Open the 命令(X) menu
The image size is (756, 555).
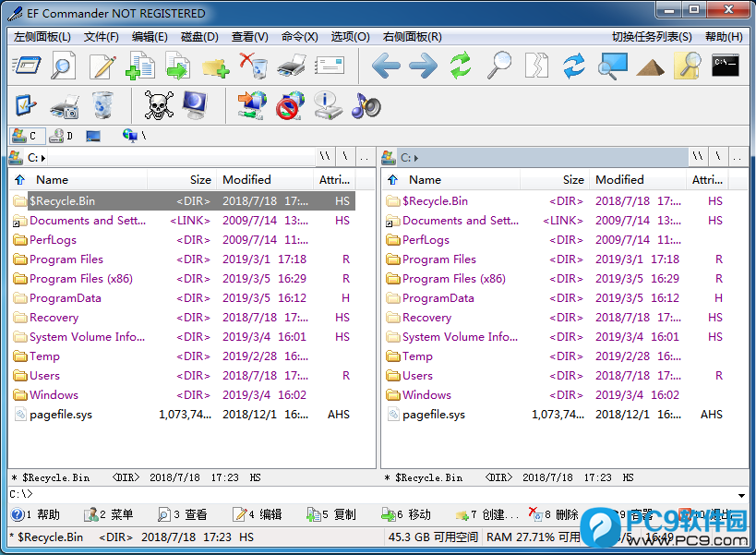point(300,37)
